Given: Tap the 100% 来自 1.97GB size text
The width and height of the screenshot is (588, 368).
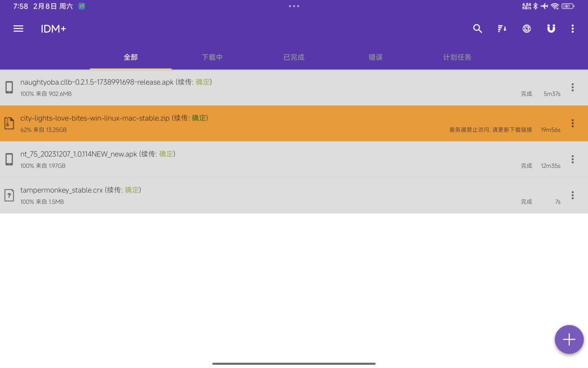Looking at the screenshot, I should [43, 166].
